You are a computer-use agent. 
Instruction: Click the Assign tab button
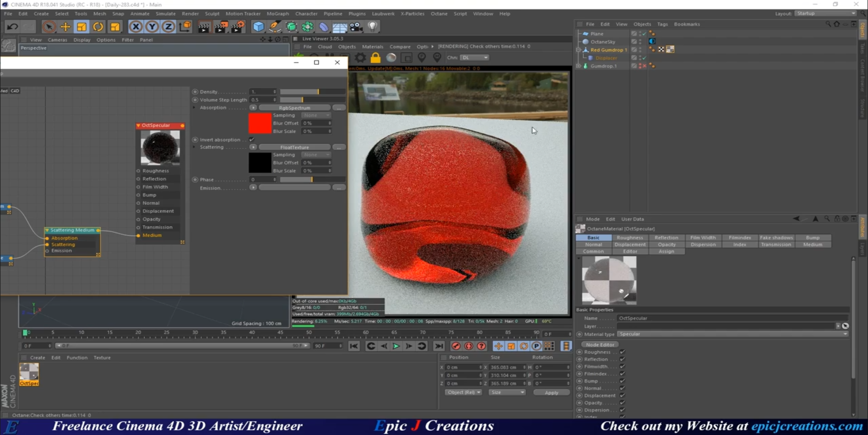(x=666, y=252)
